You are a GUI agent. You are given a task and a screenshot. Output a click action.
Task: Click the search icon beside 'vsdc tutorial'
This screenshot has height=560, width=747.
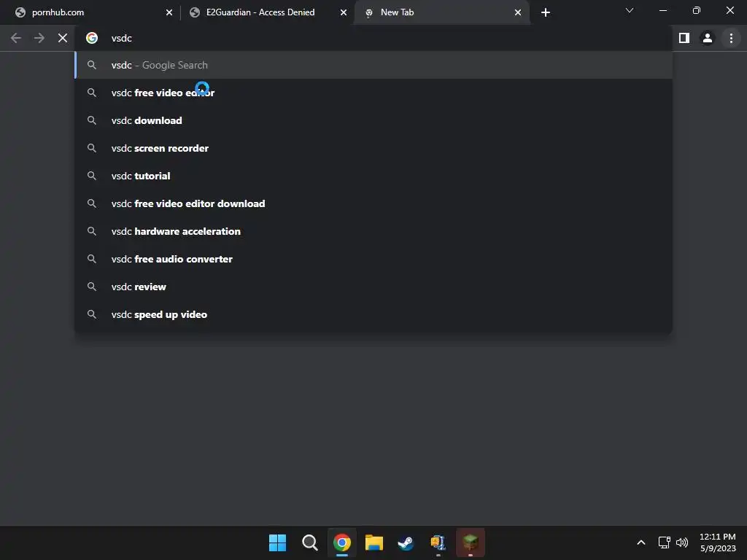[x=92, y=176]
